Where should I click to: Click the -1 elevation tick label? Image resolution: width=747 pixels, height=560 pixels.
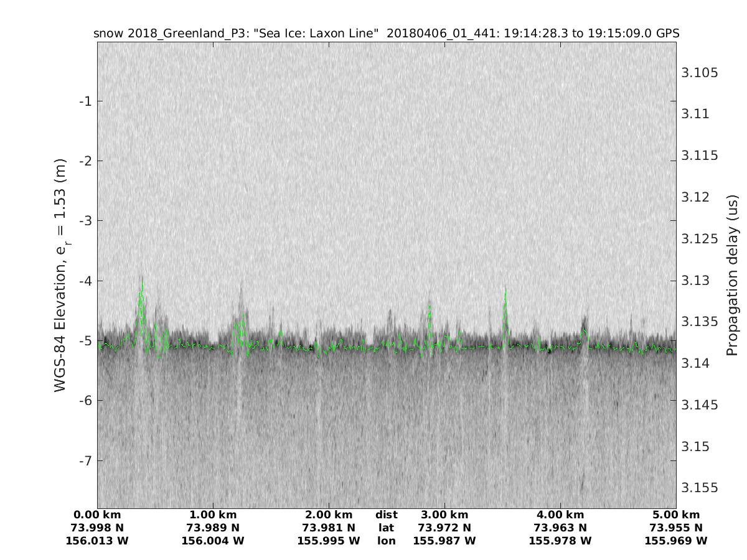coord(85,101)
